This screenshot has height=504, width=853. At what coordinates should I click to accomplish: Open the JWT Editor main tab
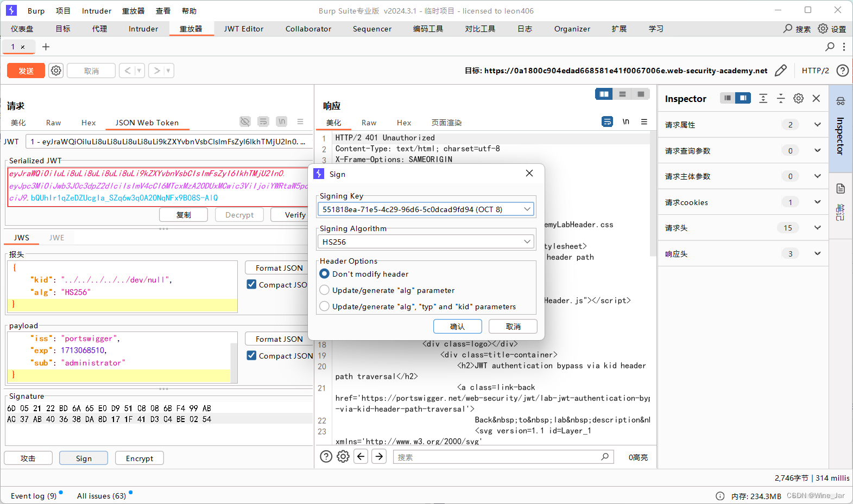(244, 29)
